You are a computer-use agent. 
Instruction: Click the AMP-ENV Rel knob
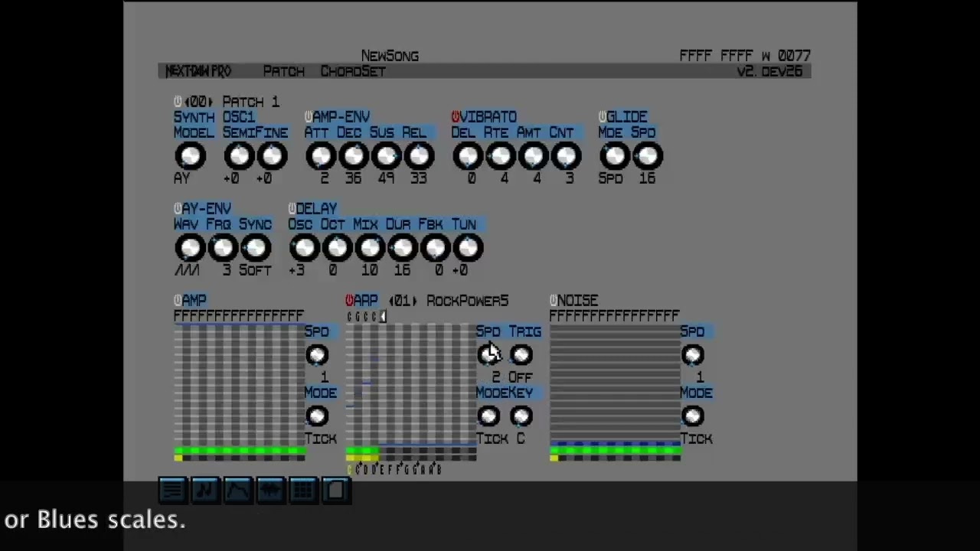pyautogui.click(x=419, y=156)
